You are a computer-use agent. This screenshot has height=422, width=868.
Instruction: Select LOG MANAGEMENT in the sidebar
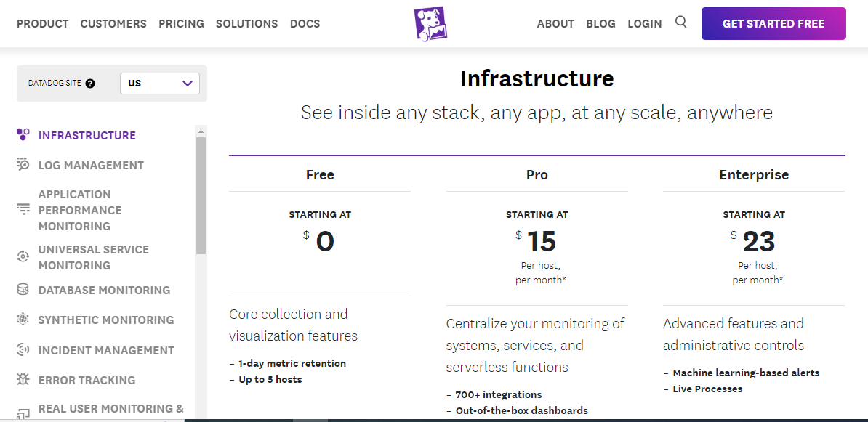91,166
